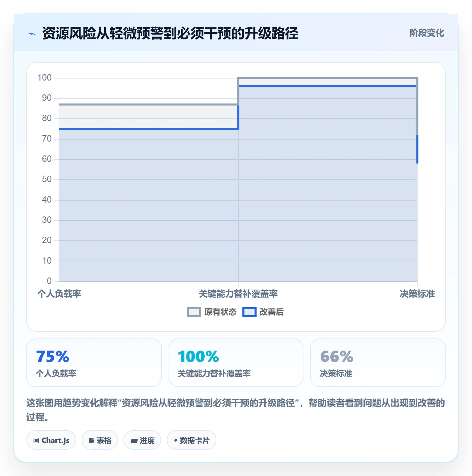Open the 66% 决策标准 stat card
The image size is (472, 476).
tap(378, 363)
